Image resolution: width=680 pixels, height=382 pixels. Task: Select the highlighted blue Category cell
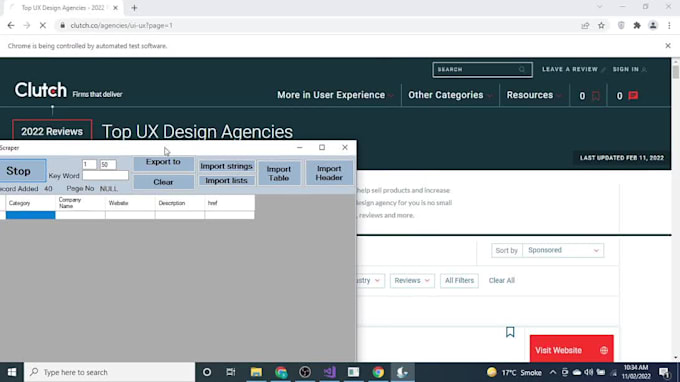(30, 215)
